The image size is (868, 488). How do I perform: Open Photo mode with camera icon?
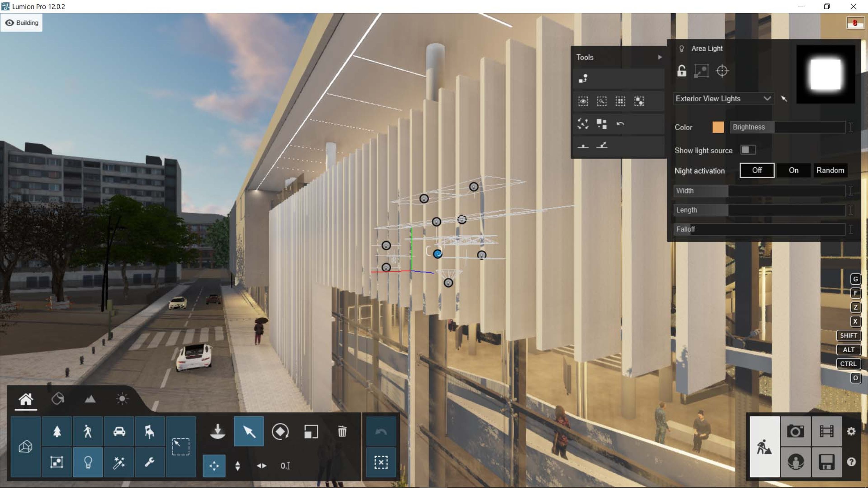[x=795, y=431]
